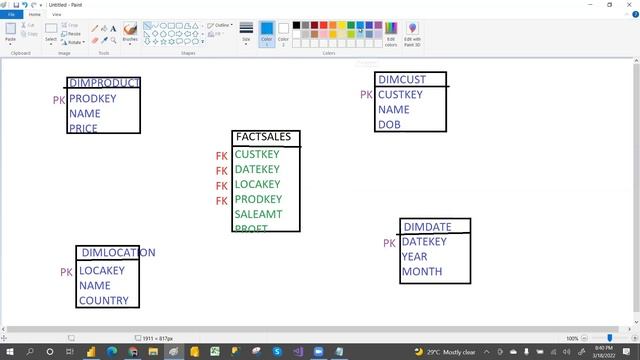Activate the Color 2 background selector
The height and width of the screenshot is (360, 640).
tap(283, 34)
